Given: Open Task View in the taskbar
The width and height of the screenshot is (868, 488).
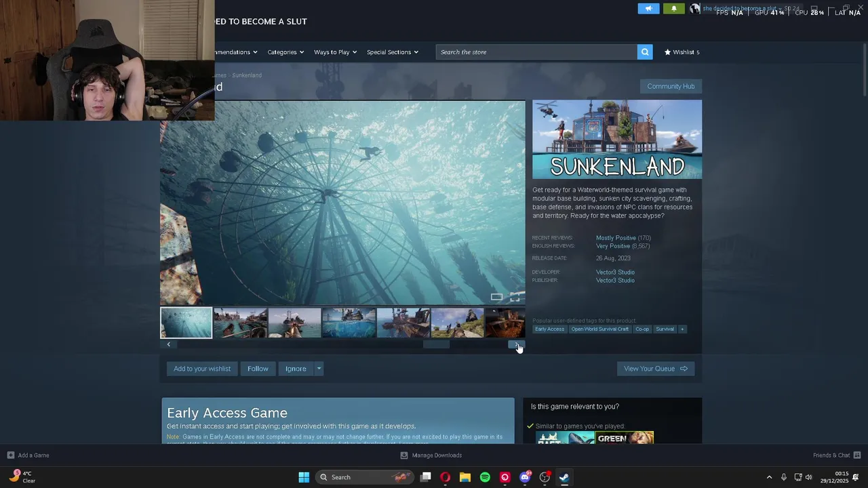Looking at the screenshot, I should coord(425,477).
